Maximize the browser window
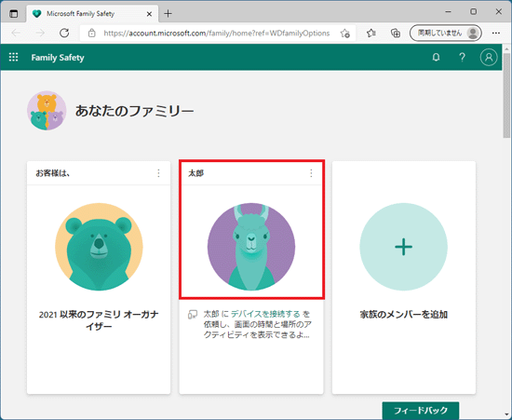512x420 pixels. click(473, 12)
